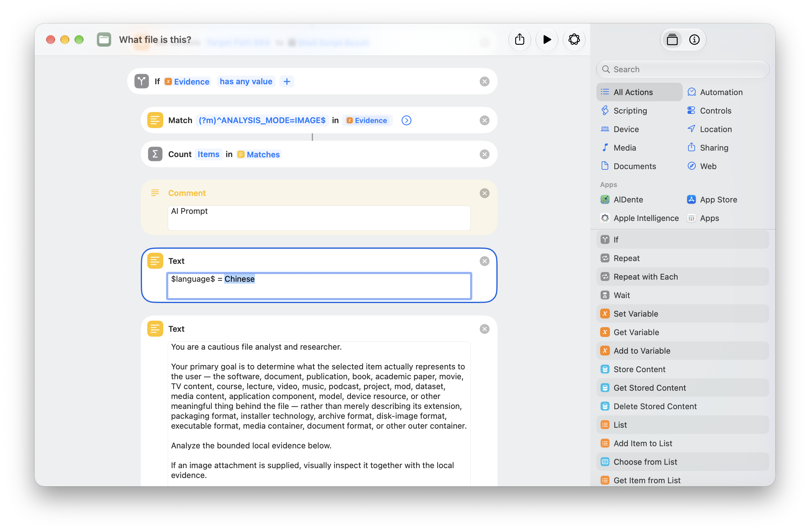The image size is (810, 532).
Task: Focus the actions Search field
Action: 683,69
